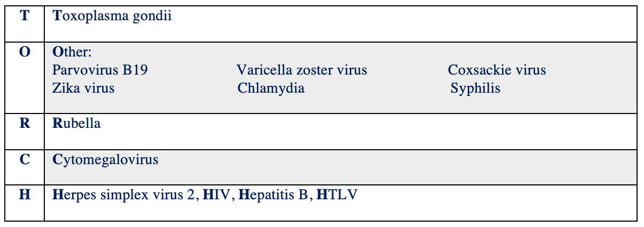Screen dimensions: 644x227
Task: Select the Zika virus text
Action: (83, 88)
